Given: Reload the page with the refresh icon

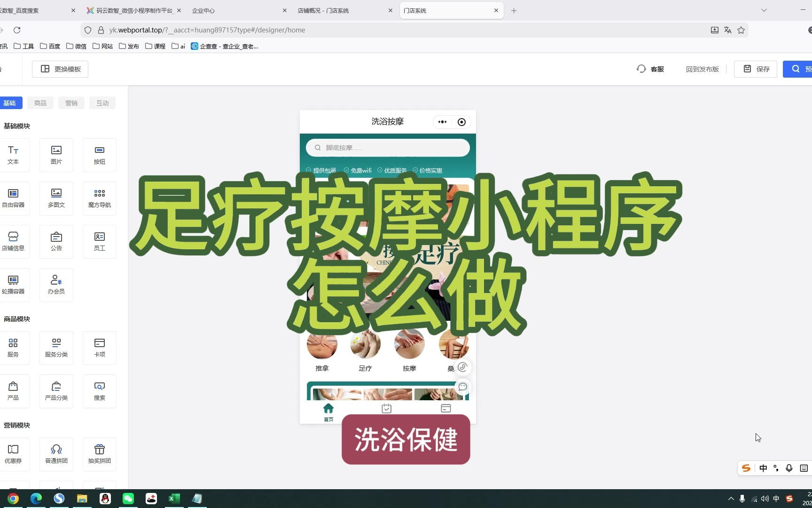Looking at the screenshot, I should click(17, 30).
